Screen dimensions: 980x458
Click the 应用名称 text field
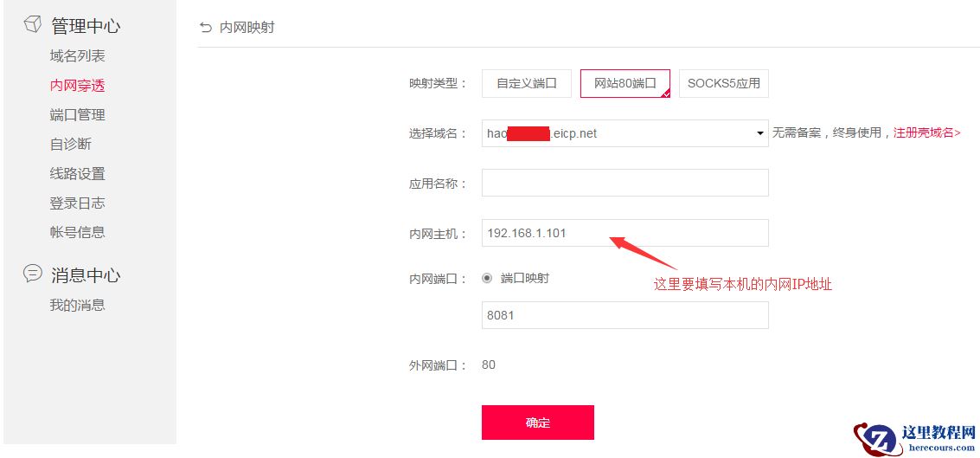[x=625, y=183]
